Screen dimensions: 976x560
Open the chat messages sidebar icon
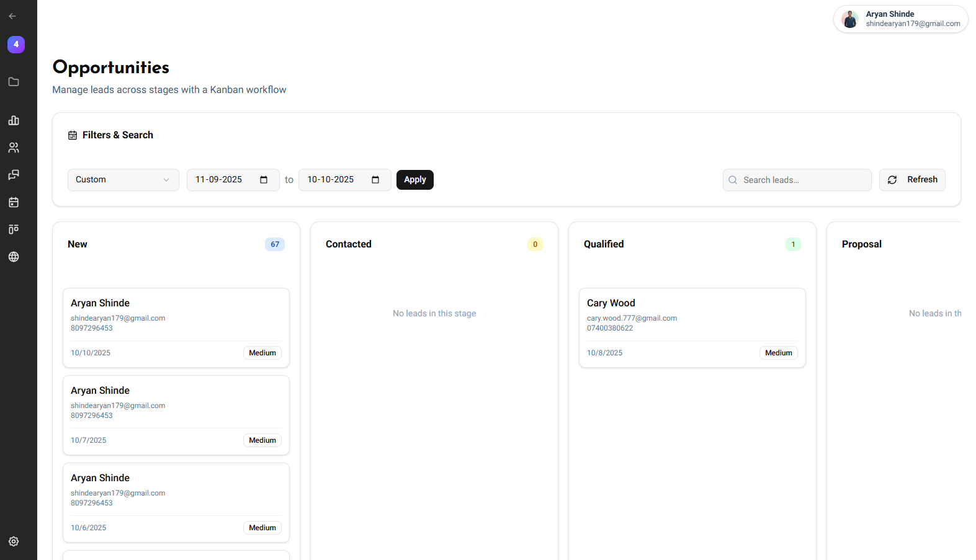point(14,175)
